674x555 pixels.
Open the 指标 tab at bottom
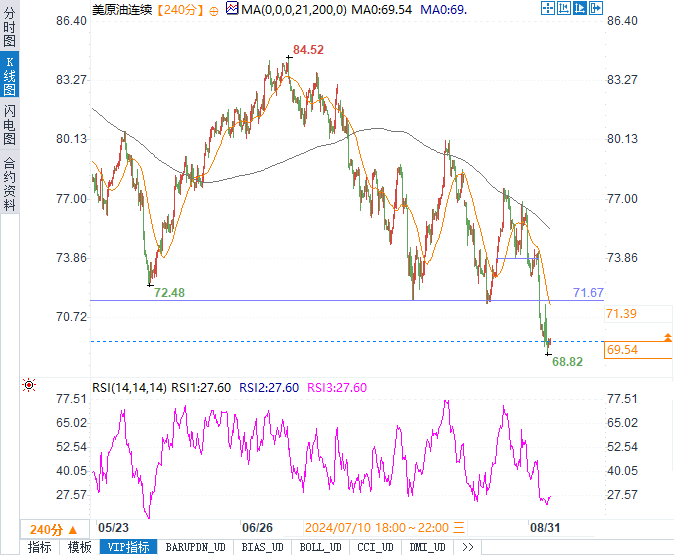tap(40, 547)
